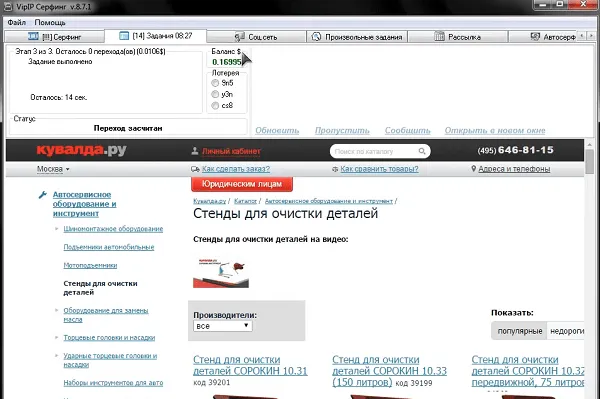Expand Шиномонтажное оборудование arrow
This screenshot has width=600, height=399.
(x=57, y=229)
